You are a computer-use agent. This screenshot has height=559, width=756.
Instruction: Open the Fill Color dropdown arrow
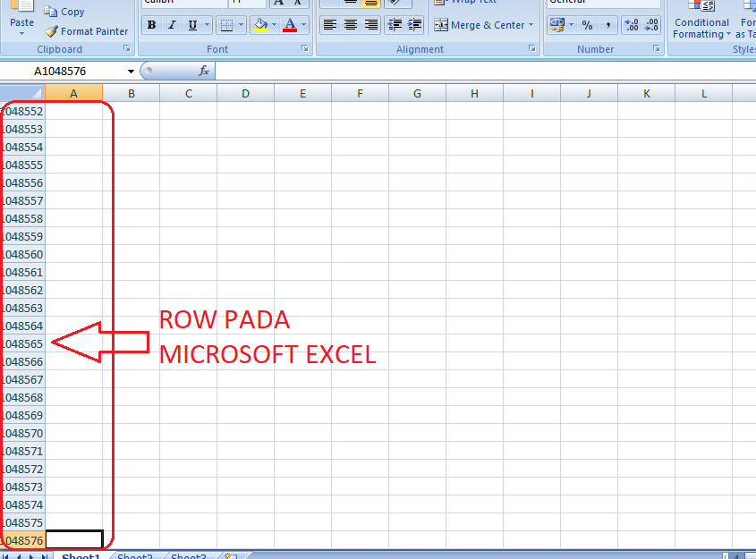point(274,25)
